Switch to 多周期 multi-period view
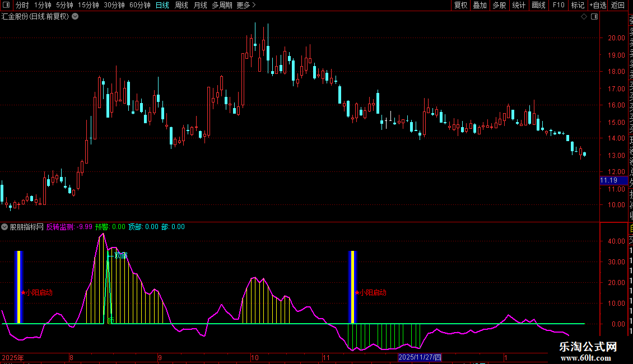 tap(222, 6)
